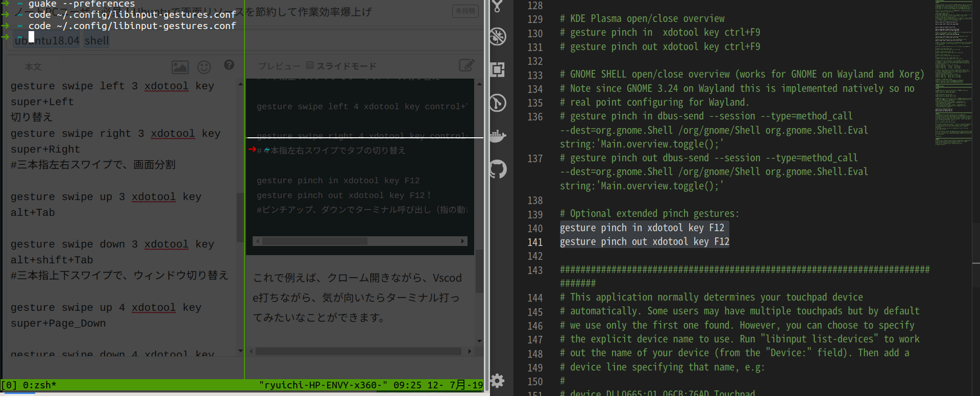Click the shell tag

pos(97,41)
